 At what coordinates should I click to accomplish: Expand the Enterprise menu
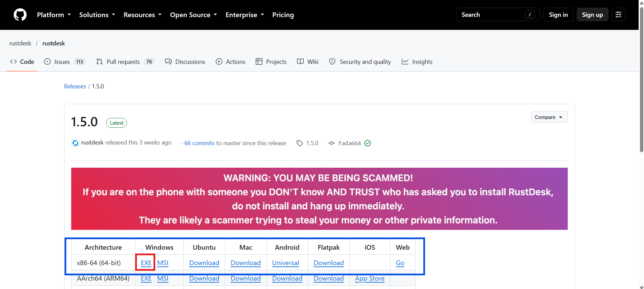coord(245,15)
